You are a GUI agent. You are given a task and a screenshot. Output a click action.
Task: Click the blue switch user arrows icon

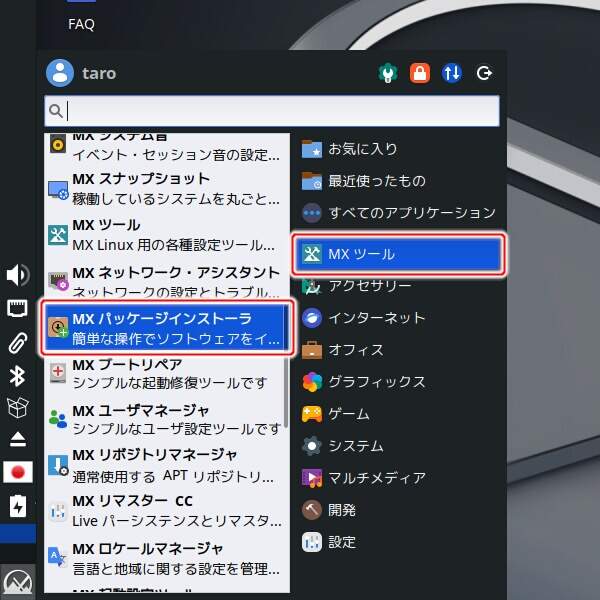click(453, 73)
